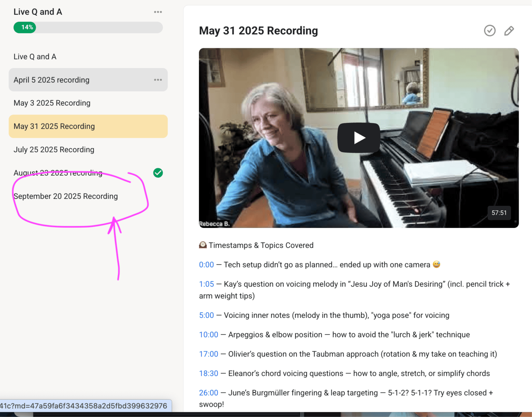Open the July 25 2025 Recording lesson
The width and height of the screenshot is (532, 417).
(x=54, y=150)
